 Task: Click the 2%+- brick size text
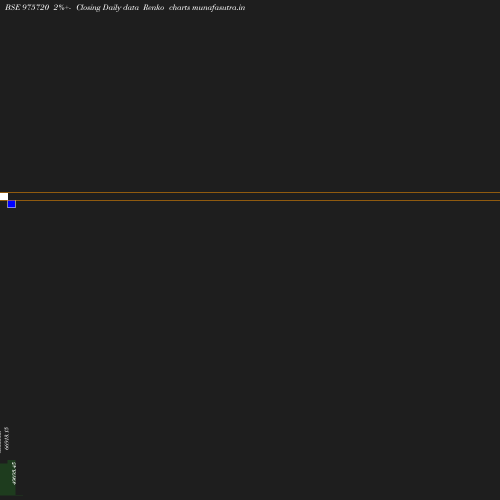[x=62, y=7]
